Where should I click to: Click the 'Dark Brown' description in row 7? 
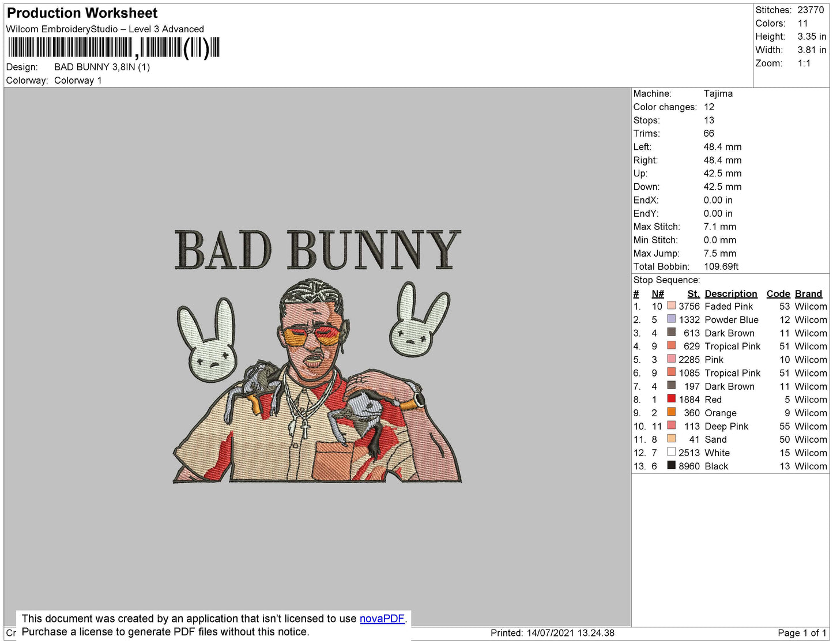click(x=729, y=386)
